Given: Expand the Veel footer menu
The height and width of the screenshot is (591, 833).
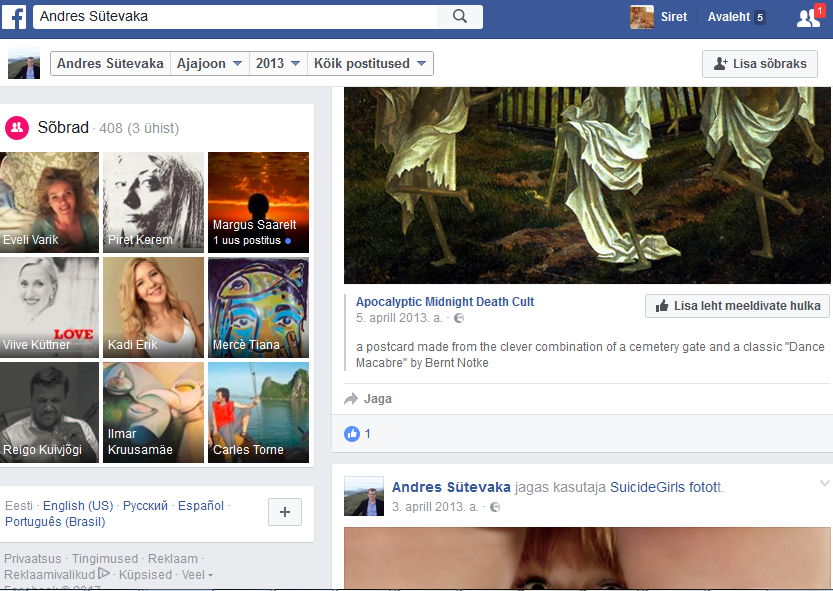Looking at the screenshot, I should click(x=197, y=575).
